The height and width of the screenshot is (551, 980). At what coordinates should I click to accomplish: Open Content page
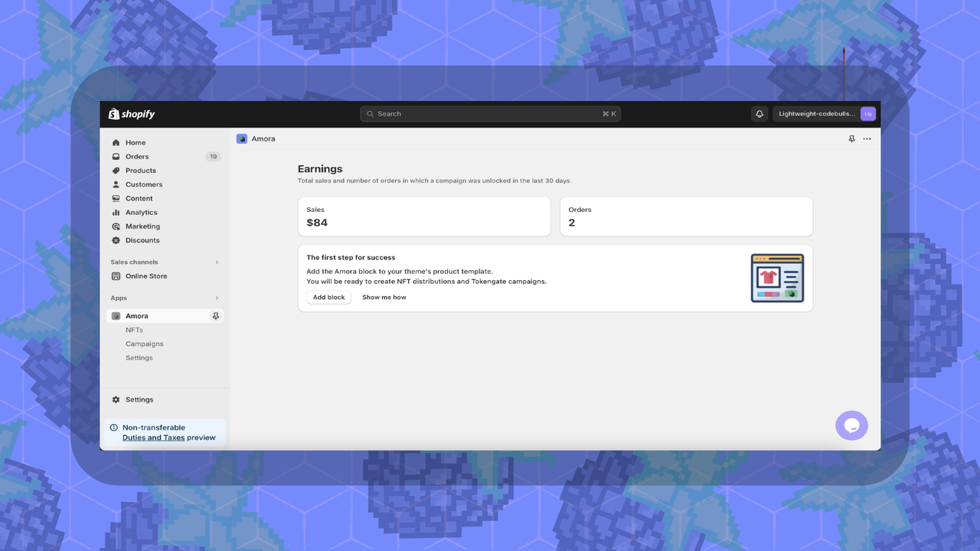(139, 198)
